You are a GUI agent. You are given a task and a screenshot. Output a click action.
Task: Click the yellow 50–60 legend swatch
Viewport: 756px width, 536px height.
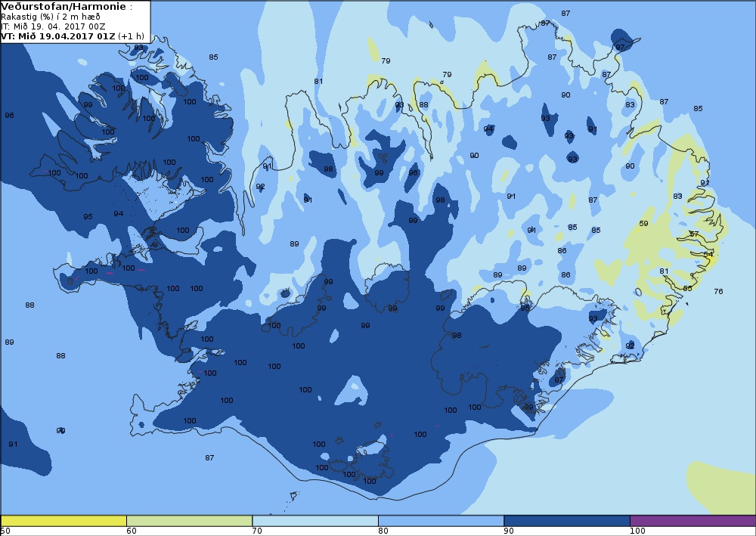(x=64, y=521)
